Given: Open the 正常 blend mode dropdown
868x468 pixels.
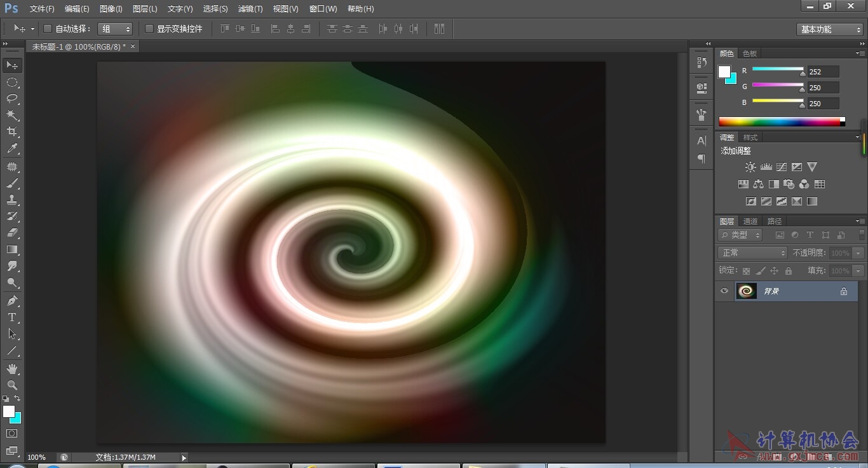Looking at the screenshot, I should tap(752, 253).
